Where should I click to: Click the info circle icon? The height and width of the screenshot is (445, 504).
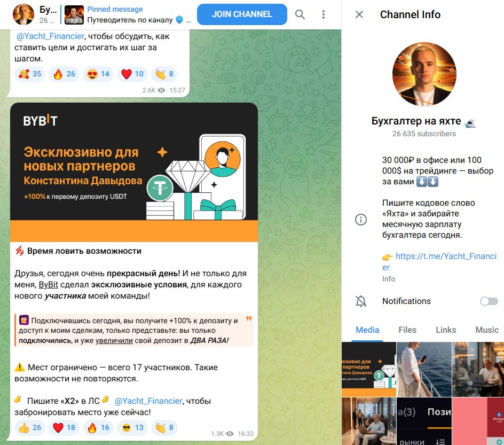click(360, 220)
